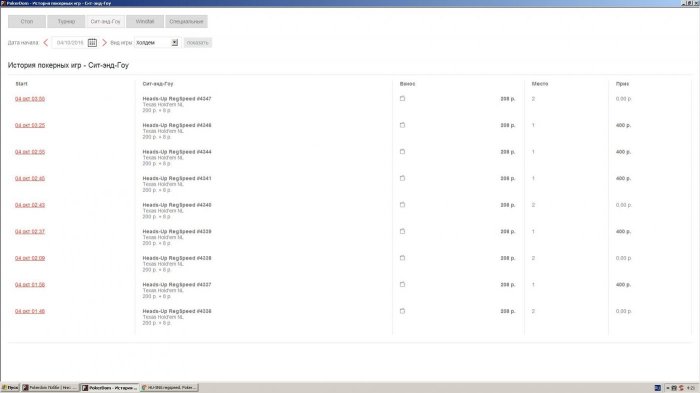Open the 04 oct 02:37 game link

coord(30,231)
